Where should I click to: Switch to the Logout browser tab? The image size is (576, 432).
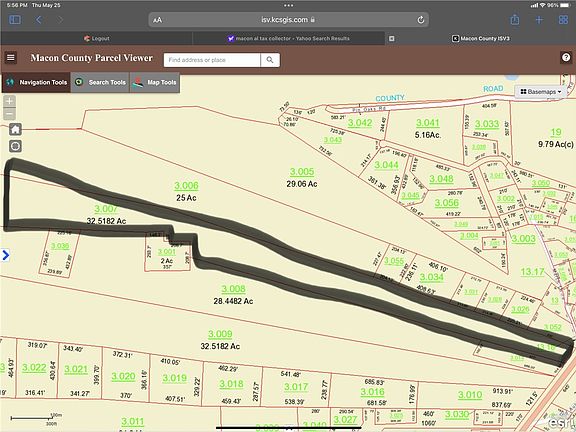(97, 38)
